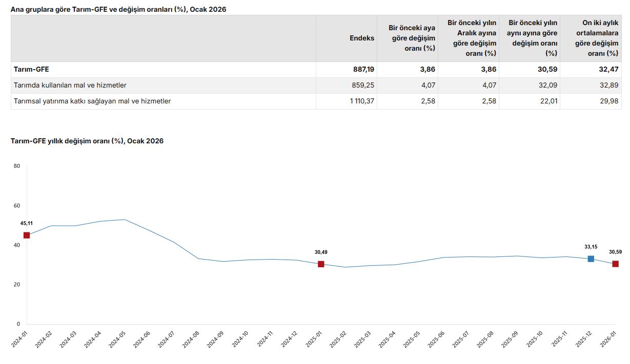Click the 887,19 index value cell
The height and width of the screenshot is (364, 630).
pyautogui.click(x=363, y=70)
